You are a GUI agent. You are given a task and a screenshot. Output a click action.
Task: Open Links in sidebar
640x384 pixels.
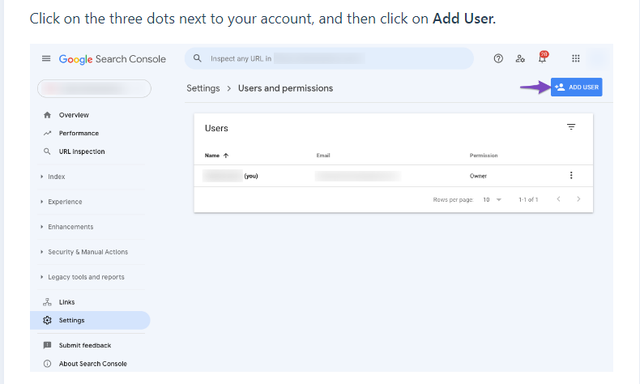click(67, 302)
